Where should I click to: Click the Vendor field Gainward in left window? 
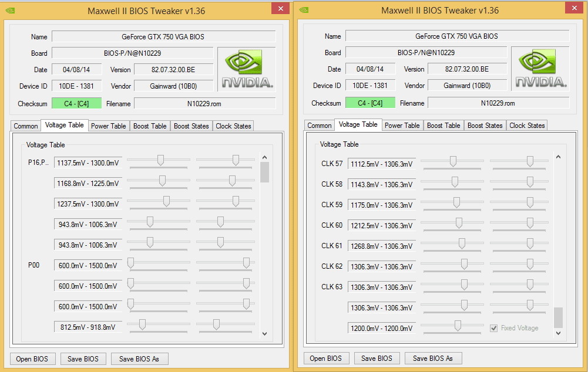point(174,86)
